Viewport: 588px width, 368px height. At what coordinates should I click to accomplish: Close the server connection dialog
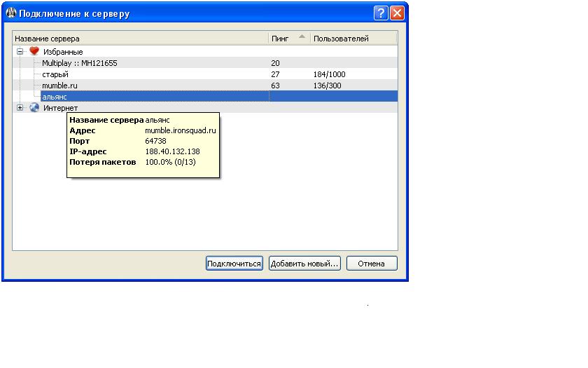tap(397, 13)
